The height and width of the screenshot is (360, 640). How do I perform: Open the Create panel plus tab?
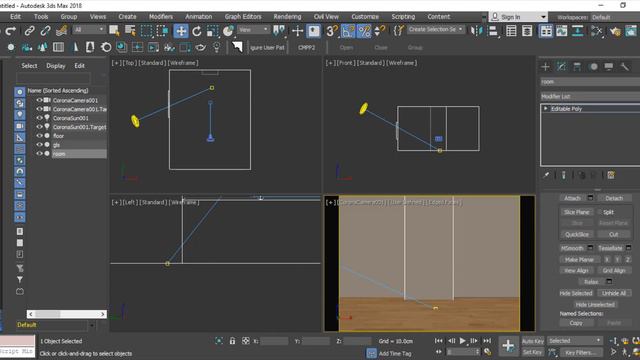point(545,67)
